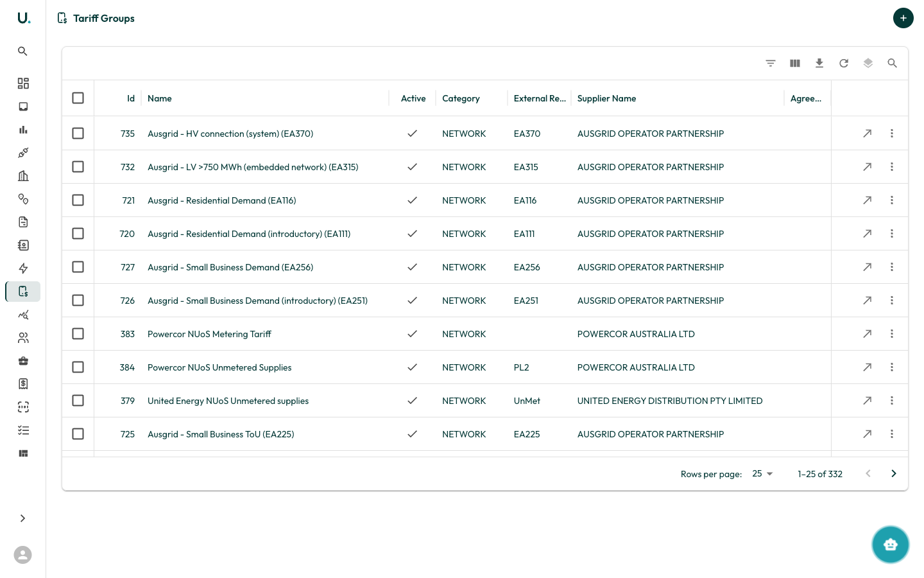Open more options menu for row 720

[x=892, y=234]
